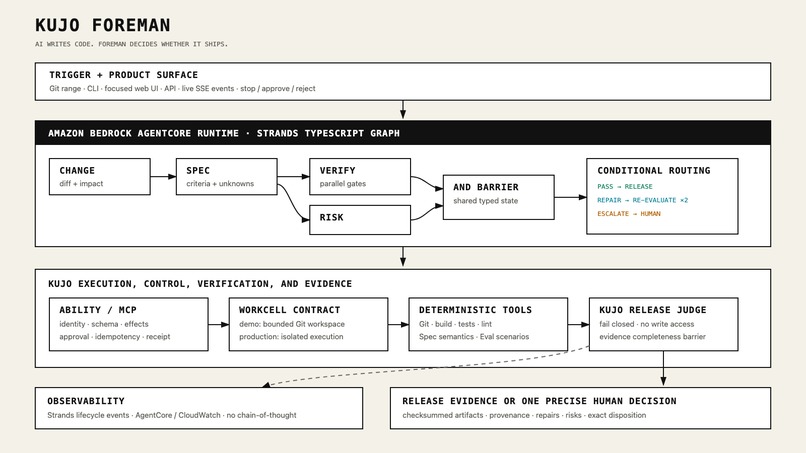The height and width of the screenshot is (453, 806).
Task: Click the Amazon Bedrock AgentCore Runtime banner
Action: 403,133
